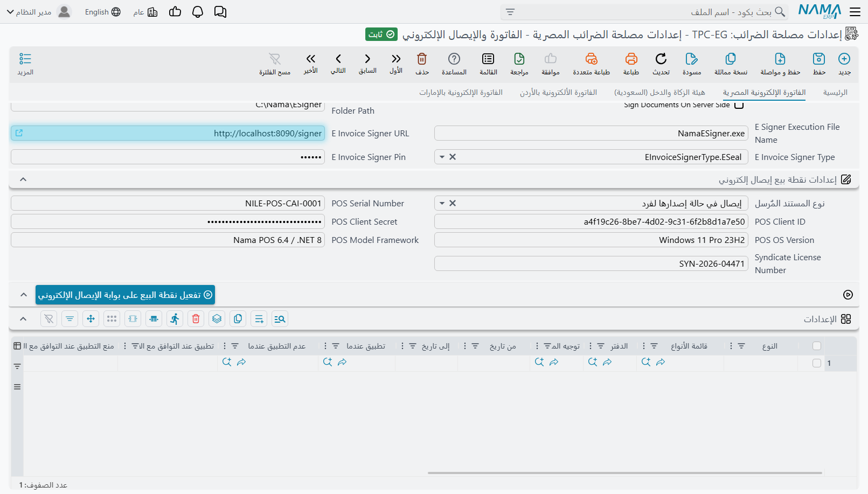
Task: Open النوع column options menu
Action: (x=731, y=346)
